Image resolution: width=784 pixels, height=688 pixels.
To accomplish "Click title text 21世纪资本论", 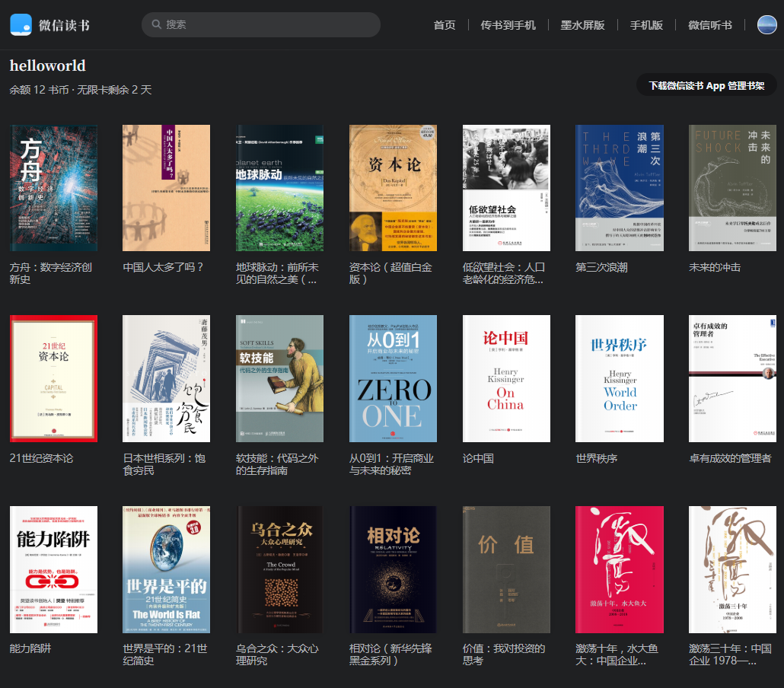I will click(x=42, y=458).
